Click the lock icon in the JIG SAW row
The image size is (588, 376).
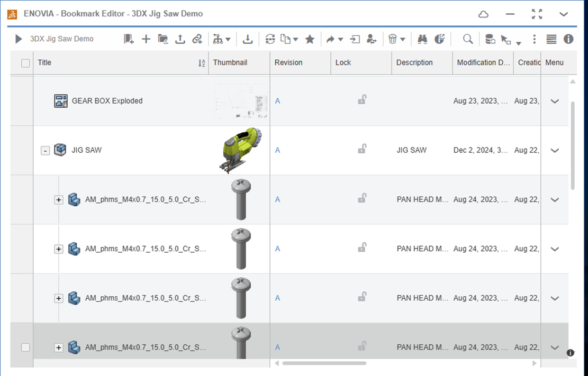point(361,149)
